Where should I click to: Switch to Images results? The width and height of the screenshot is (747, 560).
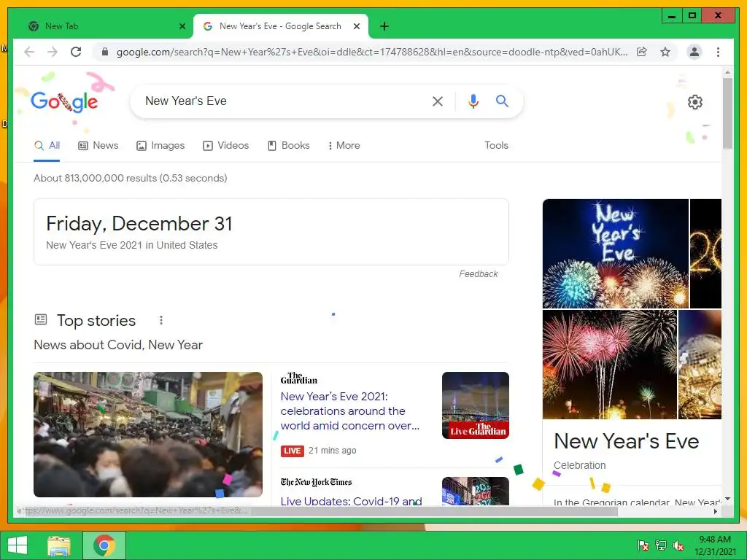(x=160, y=146)
